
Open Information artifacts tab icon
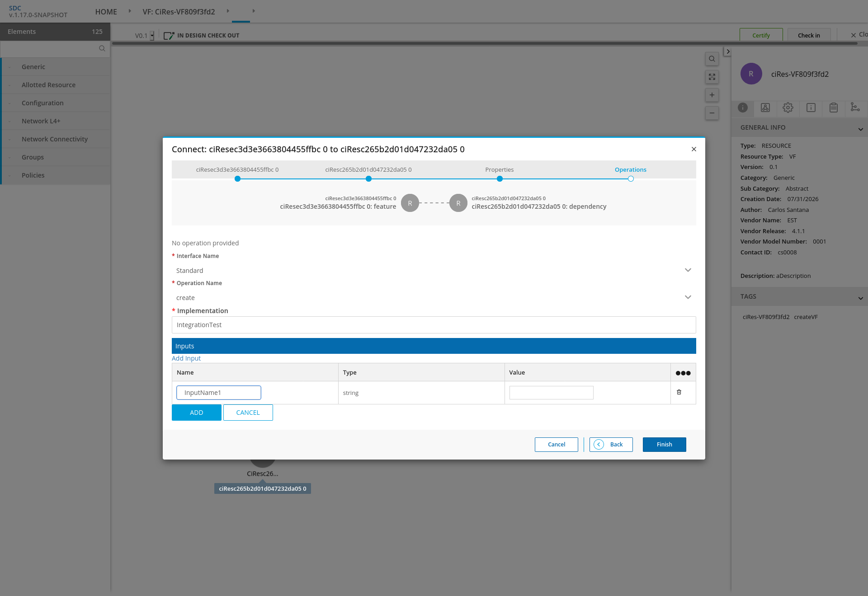pos(811,108)
